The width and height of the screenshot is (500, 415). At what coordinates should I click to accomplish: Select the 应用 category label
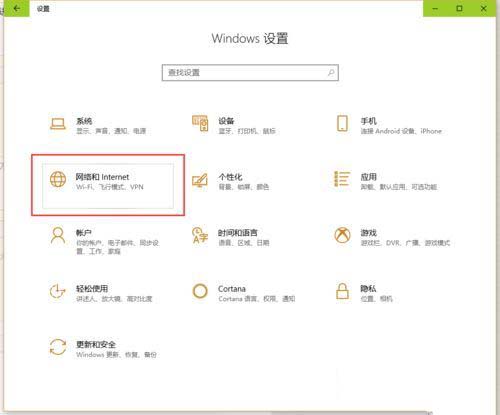pos(369,177)
